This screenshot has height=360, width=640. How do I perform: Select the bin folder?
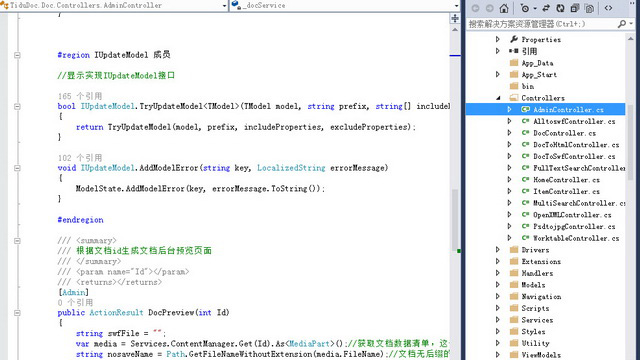coord(527,86)
